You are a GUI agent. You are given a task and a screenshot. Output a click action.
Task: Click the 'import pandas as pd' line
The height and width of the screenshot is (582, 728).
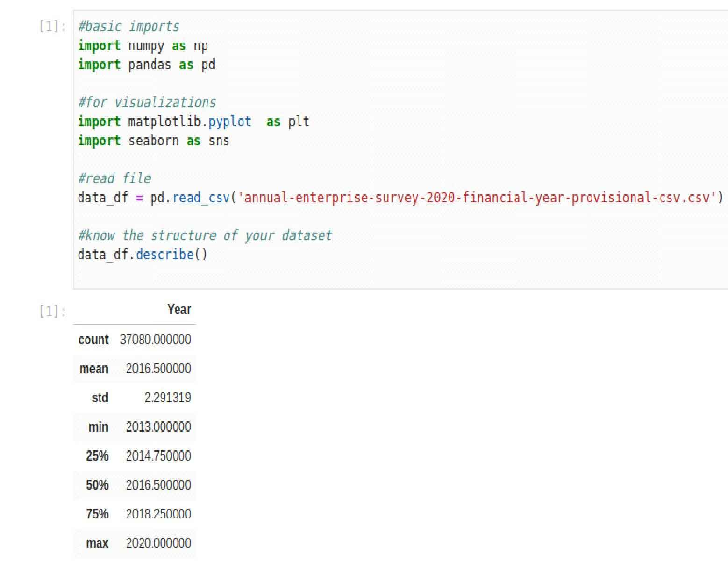click(147, 64)
